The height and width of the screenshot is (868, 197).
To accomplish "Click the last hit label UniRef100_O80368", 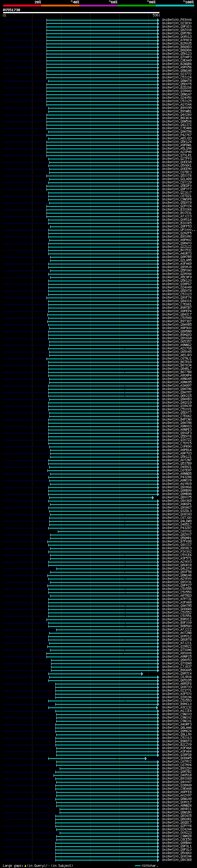I will coord(177,860).
